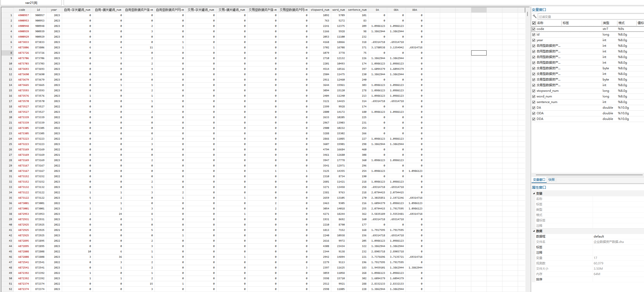Click the wrench filter options icon
The height and width of the screenshot is (292, 644).
(534, 17)
